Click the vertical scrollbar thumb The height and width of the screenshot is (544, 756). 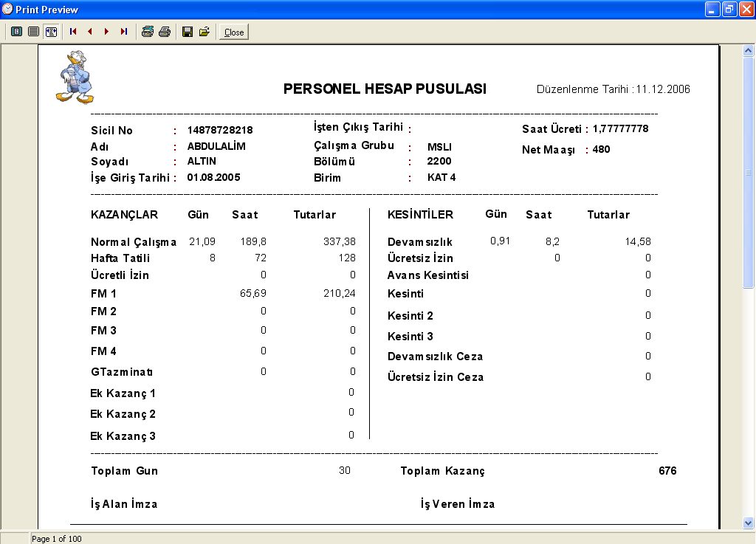point(748,173)
